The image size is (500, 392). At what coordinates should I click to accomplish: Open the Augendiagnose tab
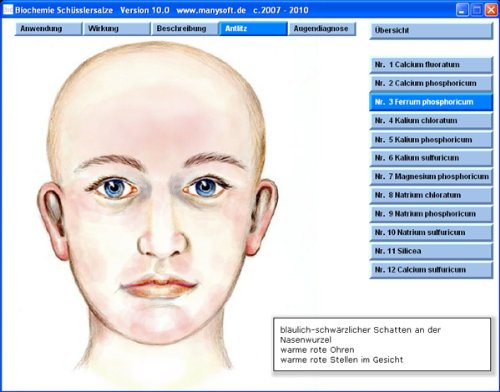[322, 29]
